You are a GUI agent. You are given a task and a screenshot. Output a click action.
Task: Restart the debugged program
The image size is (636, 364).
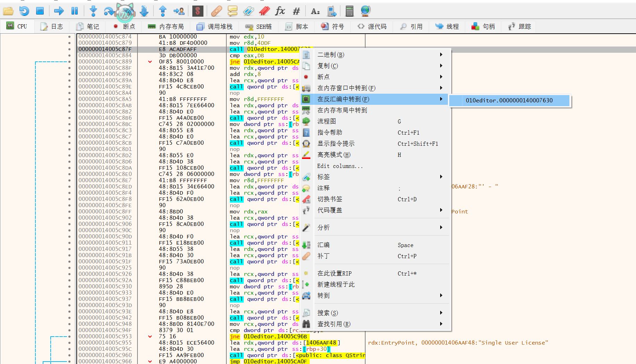(x=24, y=11)
